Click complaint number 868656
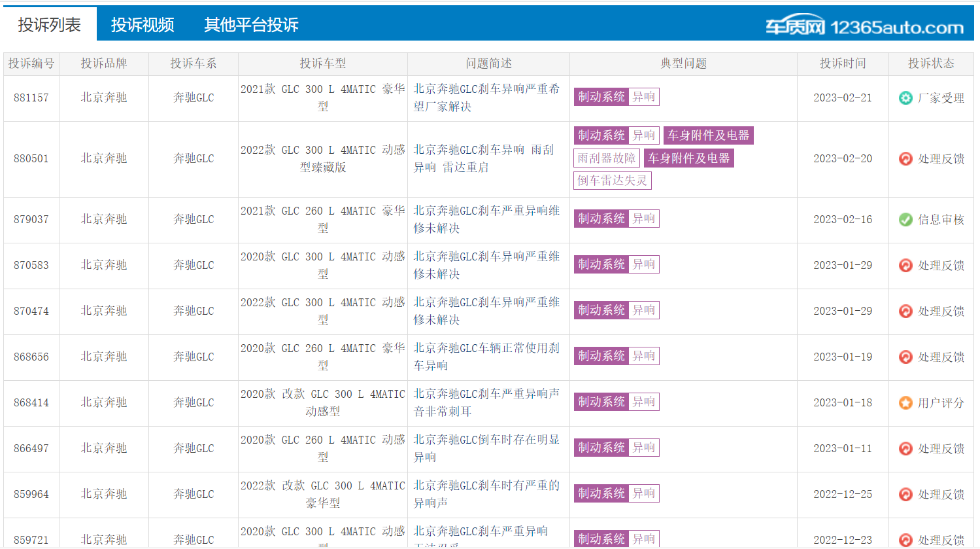This screenshot has width=980, height=549. (31, 357)
